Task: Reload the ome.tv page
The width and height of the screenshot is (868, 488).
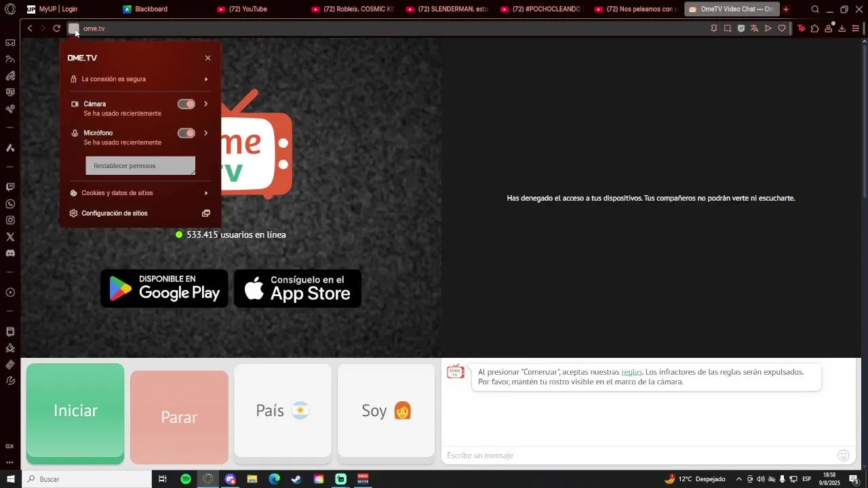Action: click(56, 28)
